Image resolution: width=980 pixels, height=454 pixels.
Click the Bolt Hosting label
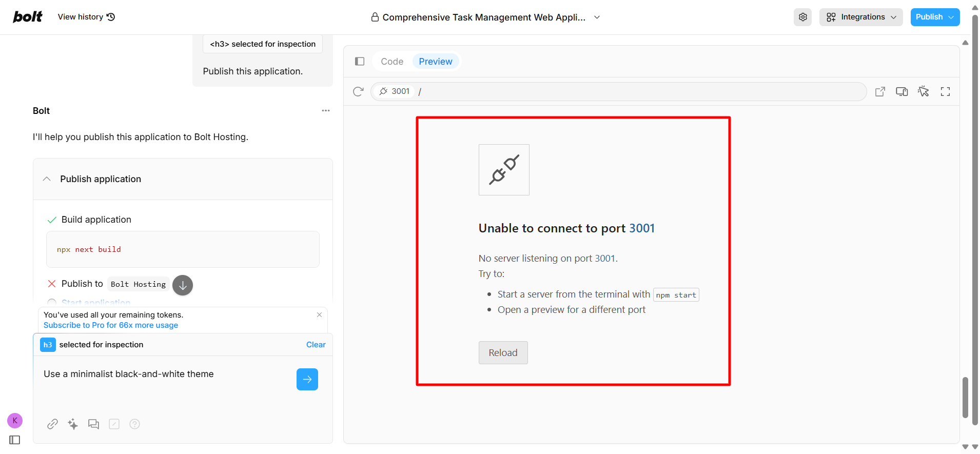139,284
